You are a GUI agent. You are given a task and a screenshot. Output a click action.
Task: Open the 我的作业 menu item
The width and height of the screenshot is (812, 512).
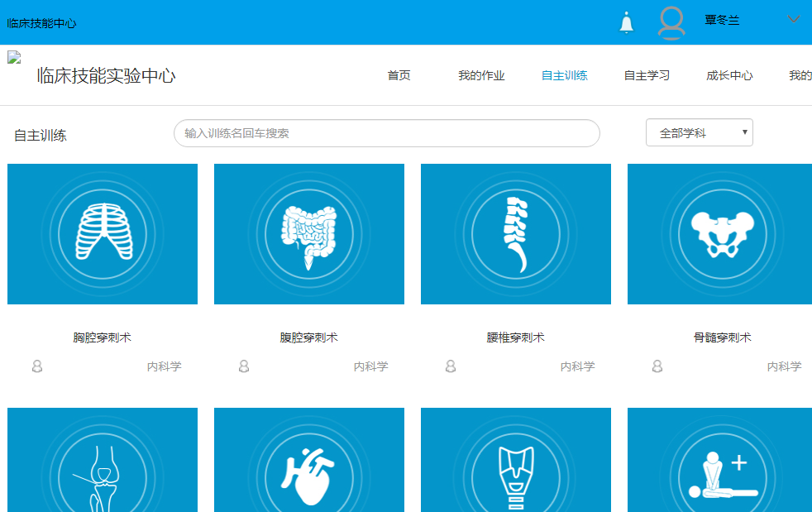[x=481, y=76]
